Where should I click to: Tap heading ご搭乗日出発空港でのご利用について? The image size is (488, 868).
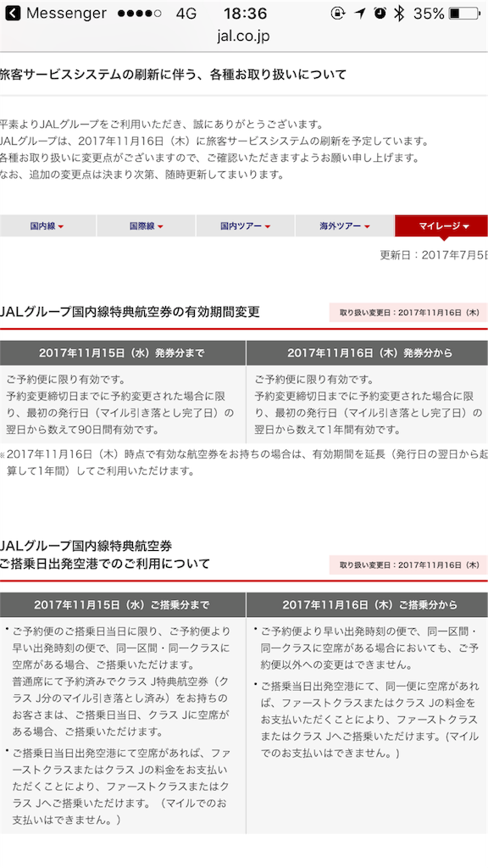[105, 564]
